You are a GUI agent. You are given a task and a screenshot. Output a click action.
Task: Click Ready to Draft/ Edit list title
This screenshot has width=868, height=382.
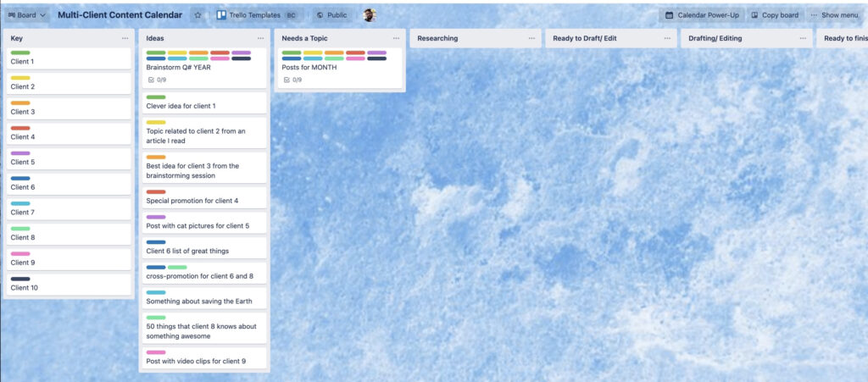(585, 38)
